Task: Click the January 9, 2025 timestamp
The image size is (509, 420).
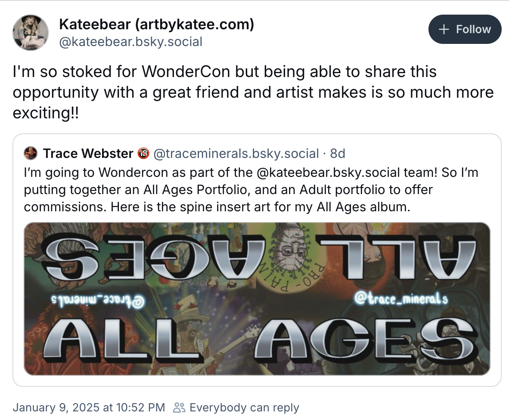Action: pos(88,408)
